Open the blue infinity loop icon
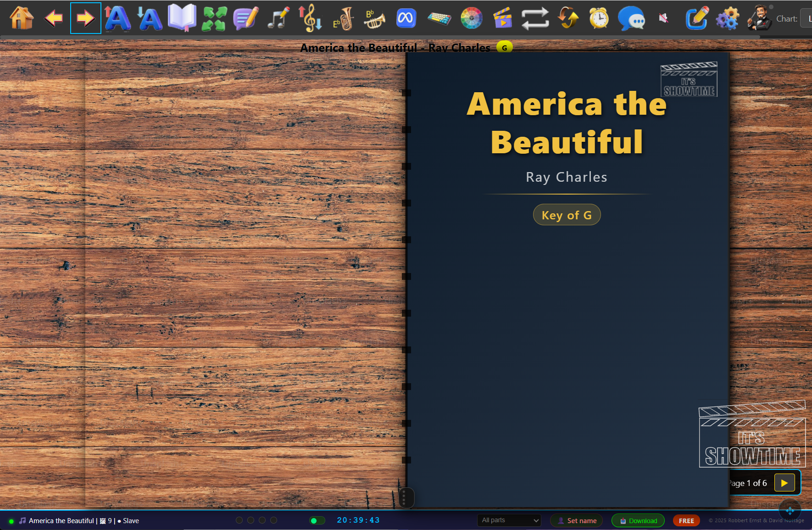Screen dimensions: 812x530 [406, 18]
